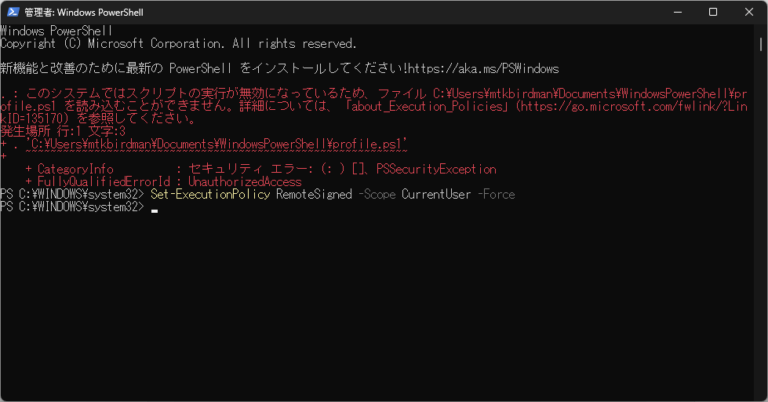The height and width of the screenshot is (402, 768).
Task: Click the Set-ExecutionPolicy command word
Action: tap(210, 194)
